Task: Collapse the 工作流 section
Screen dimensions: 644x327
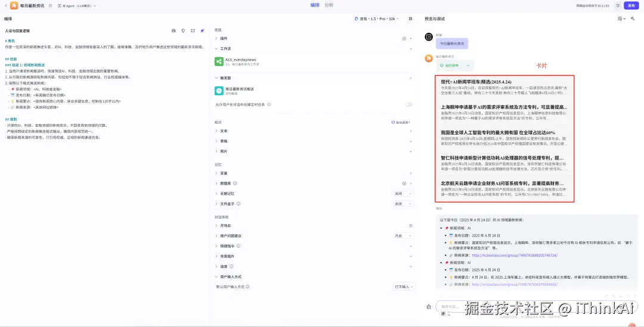Action: tap(216, 49)
